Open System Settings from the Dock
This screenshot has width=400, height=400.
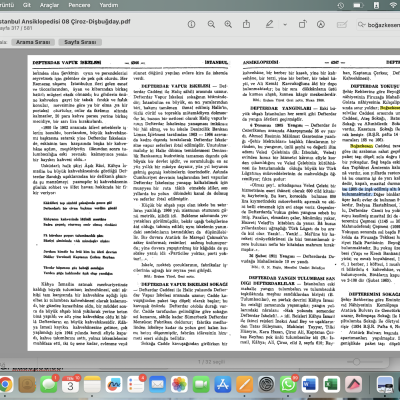[266, 384]
